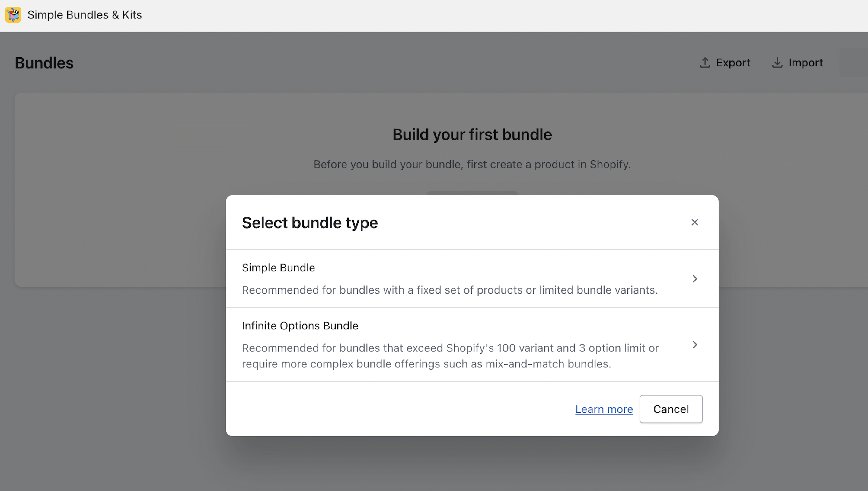Close the Select bundle type dialog
Viewport: 868px width, 491px height.
(695, 222)
